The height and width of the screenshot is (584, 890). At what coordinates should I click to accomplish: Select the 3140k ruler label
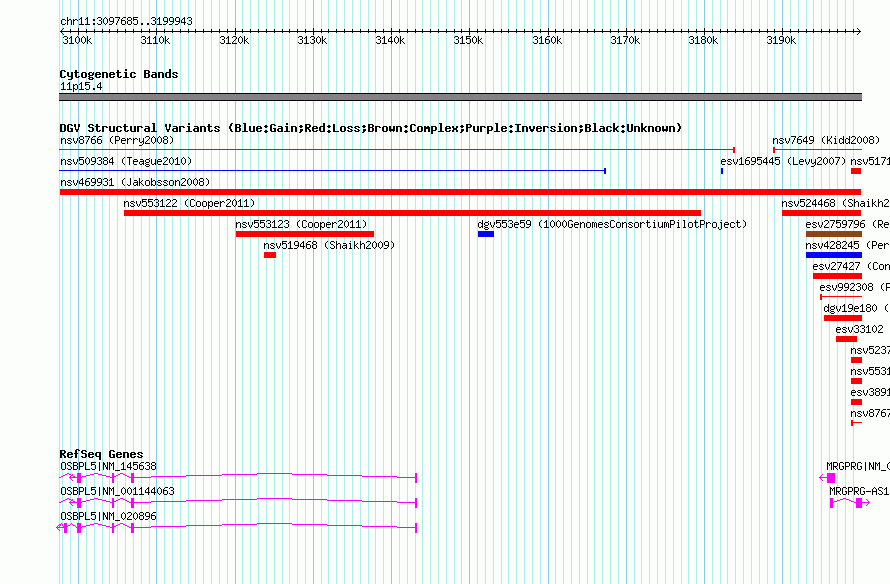(x=390, y=40)
